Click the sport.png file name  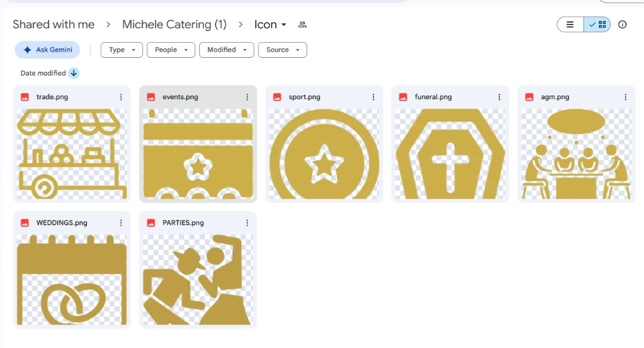[304, 97]
